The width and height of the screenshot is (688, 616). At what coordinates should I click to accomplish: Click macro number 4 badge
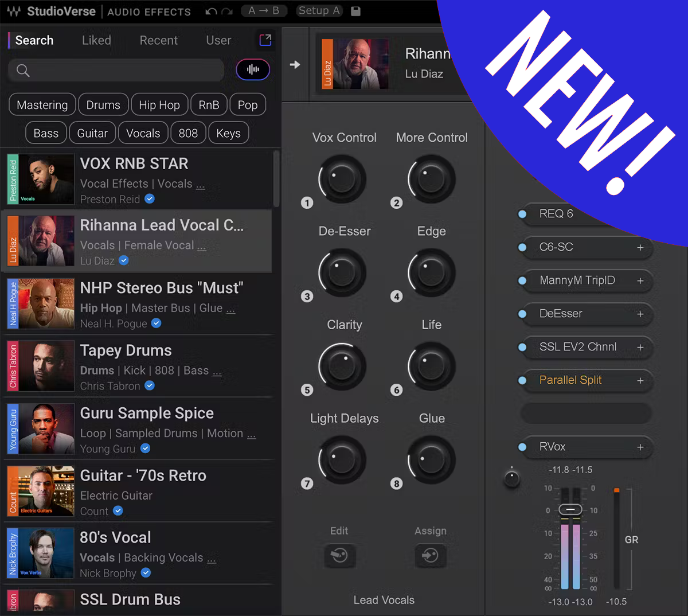pos(396,297)
